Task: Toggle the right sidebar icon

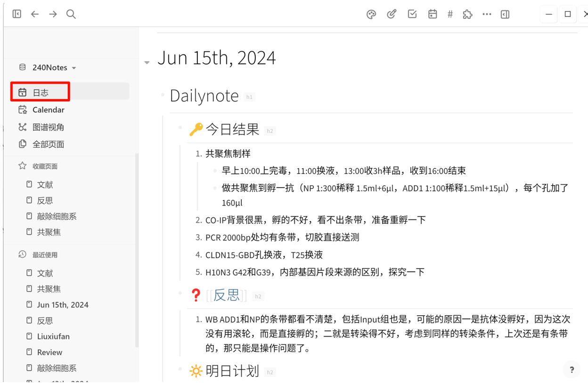Action: (x=505, y=14)
